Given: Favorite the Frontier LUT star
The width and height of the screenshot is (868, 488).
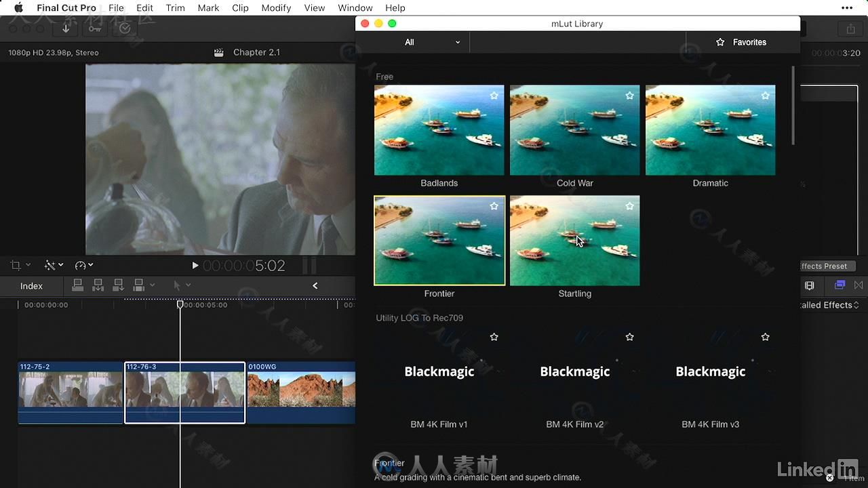Looking at the screenshot, I should pos(494,206).
